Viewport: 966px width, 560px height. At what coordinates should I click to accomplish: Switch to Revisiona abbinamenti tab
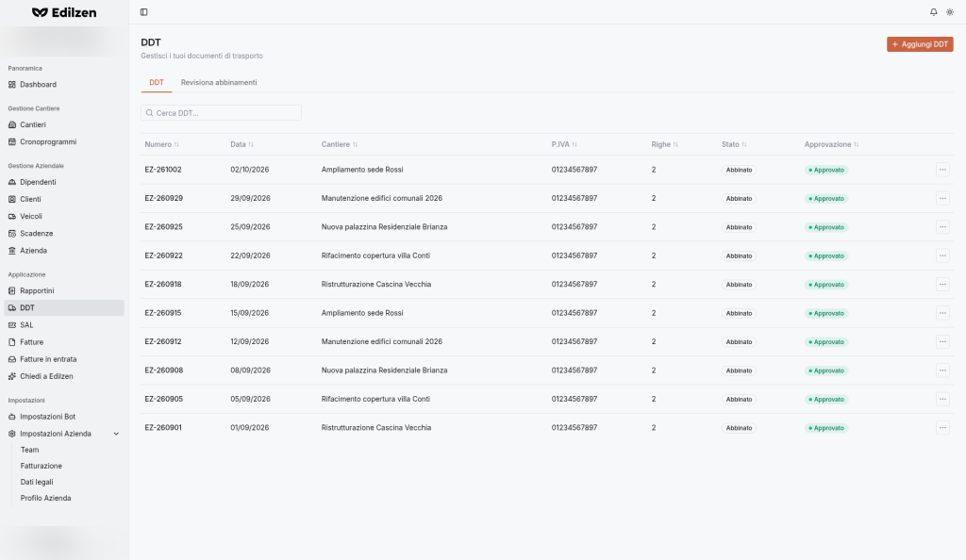[219, 82]
